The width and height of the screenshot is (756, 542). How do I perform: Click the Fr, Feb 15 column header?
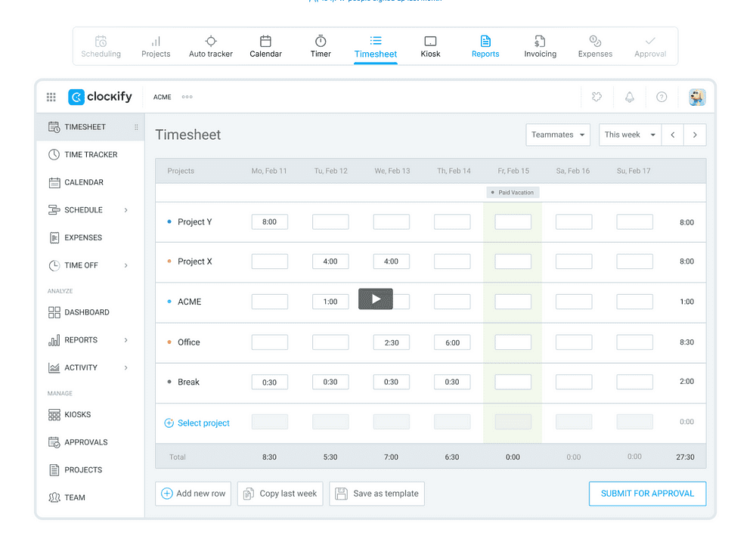(513, 171)
